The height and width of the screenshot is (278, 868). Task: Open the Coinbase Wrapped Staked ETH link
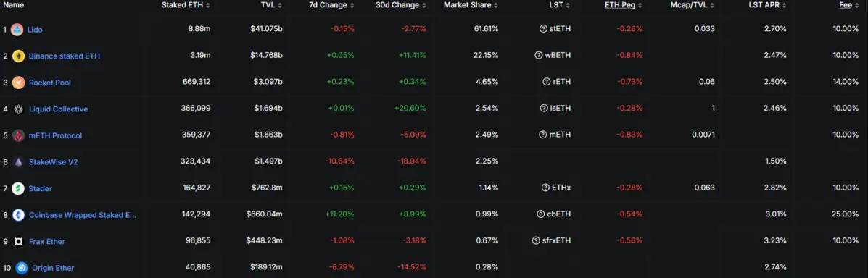point(83,215)
